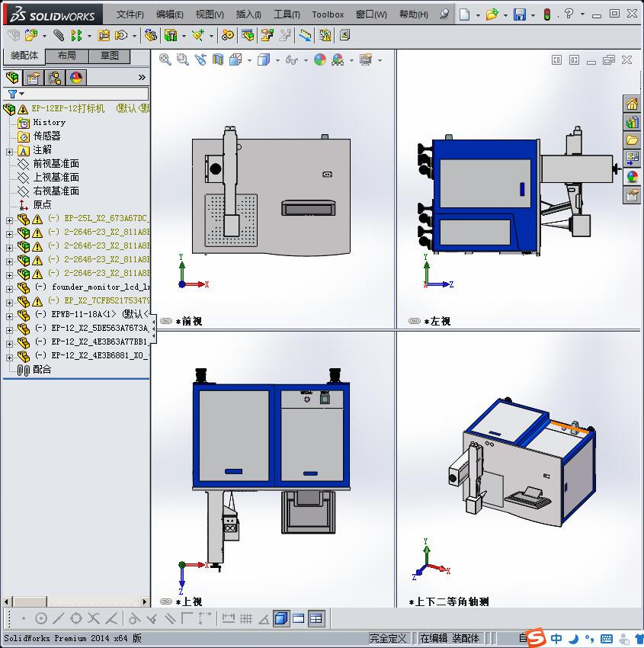Open the 文件(F) menu
The height and width of the screenshot is (648, 644).
pos(130,14)
